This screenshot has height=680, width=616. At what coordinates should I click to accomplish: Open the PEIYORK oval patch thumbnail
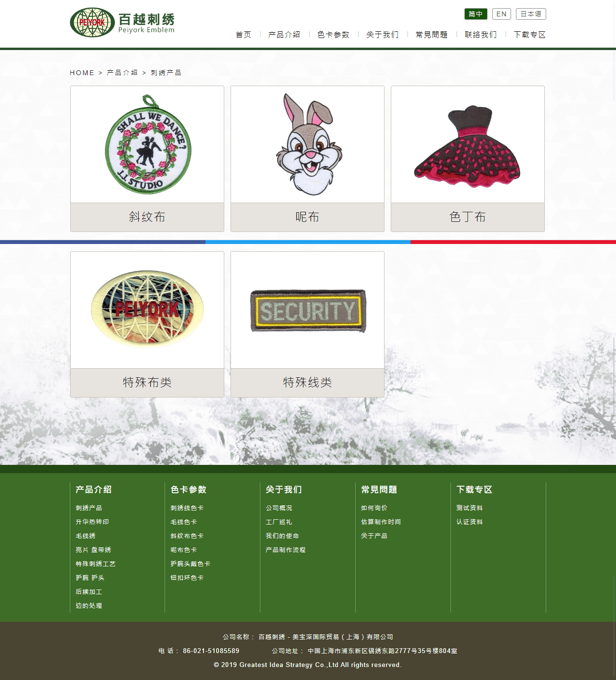pyautogui.click(x=147, y=310)
